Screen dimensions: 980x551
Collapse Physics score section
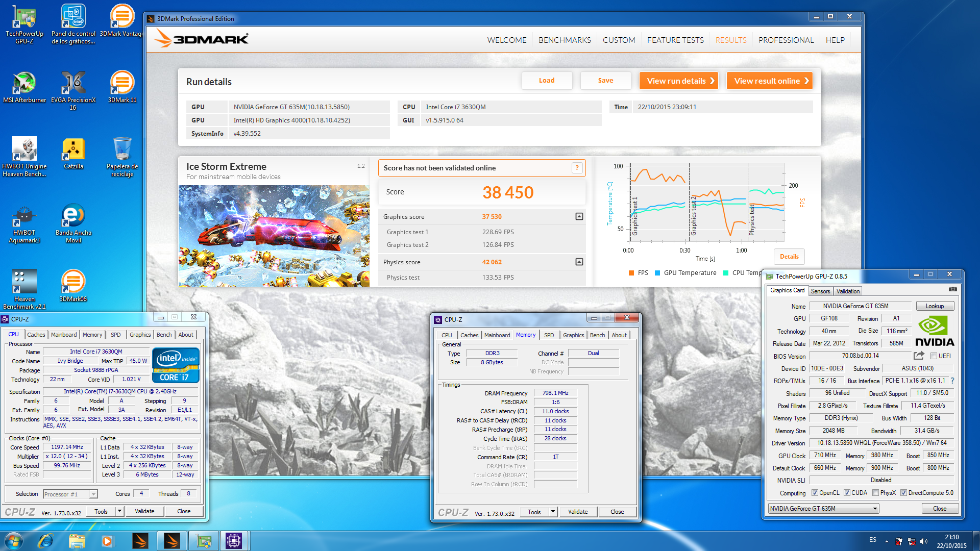(579, 262)
